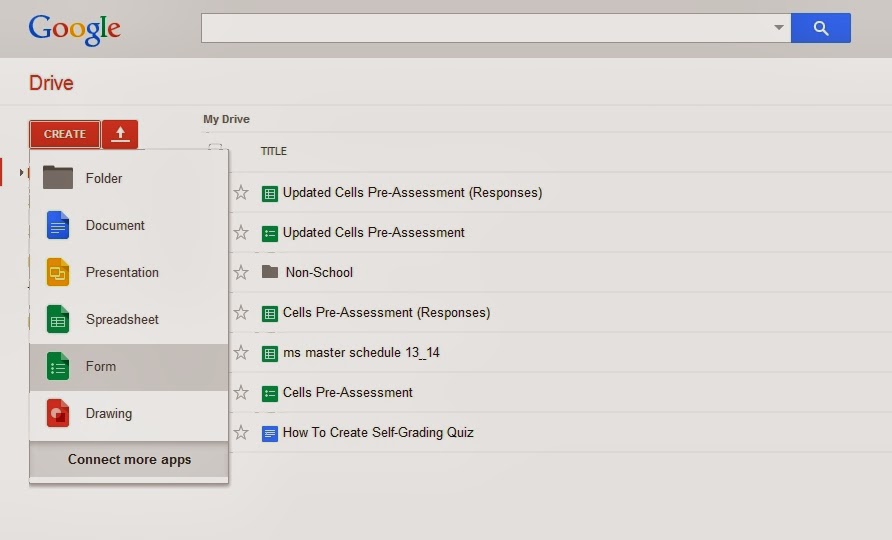Click the red CREATE button
The image size is (892, 540).
click(x=65, y=134)
